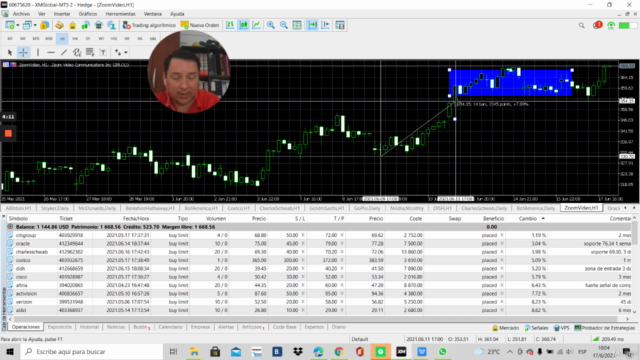Click the Nueva Orden button
Image resolution: width=640 pixels, height=360 pixels.
200,25
